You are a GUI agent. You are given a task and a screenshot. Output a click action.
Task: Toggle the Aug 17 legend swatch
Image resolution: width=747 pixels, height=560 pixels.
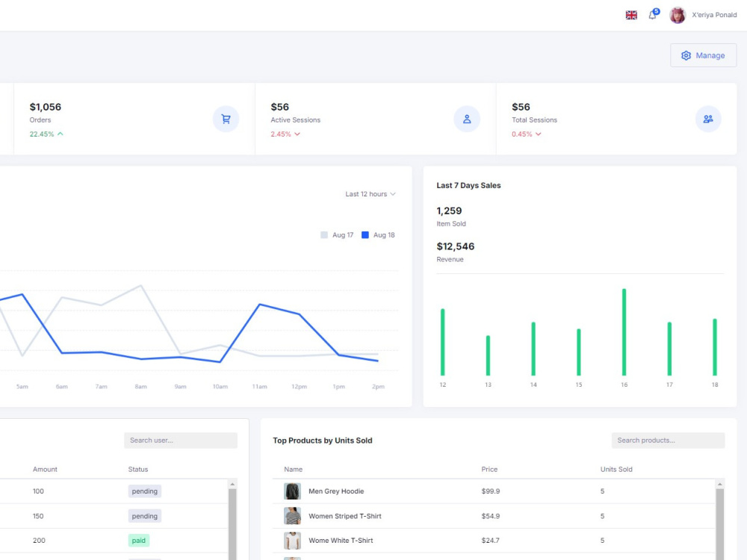[324, 234]
